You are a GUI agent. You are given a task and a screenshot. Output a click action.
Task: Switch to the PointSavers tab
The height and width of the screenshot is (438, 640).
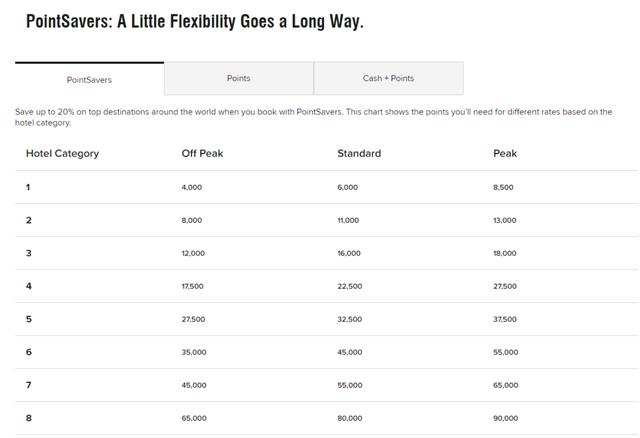pyautogui.click(x=89, y=79)
